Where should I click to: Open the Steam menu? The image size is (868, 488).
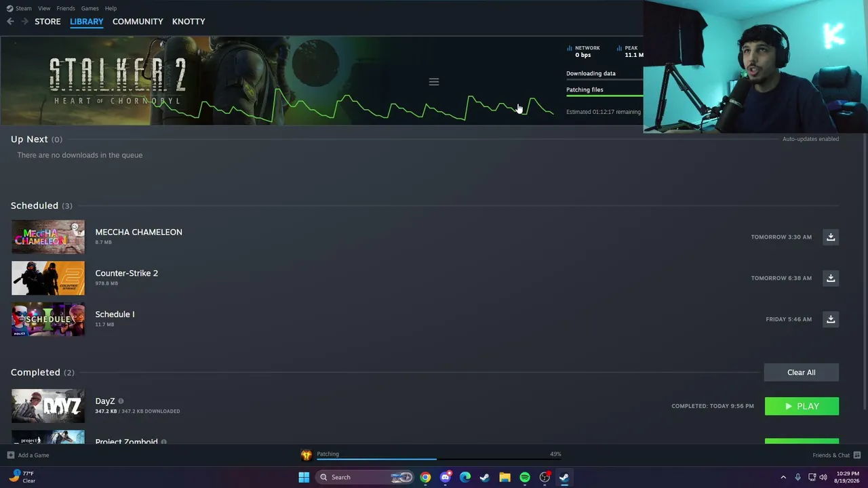coord(19,8)
